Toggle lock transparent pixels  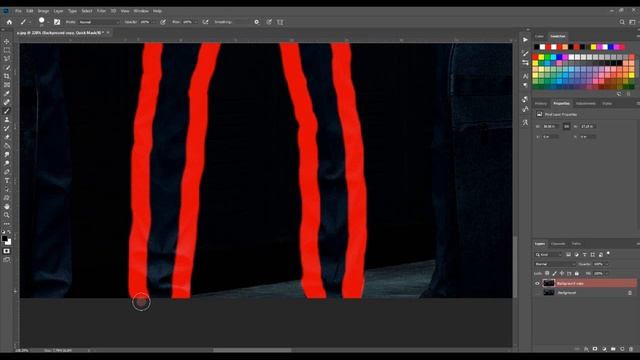click(x=547, y=273)
